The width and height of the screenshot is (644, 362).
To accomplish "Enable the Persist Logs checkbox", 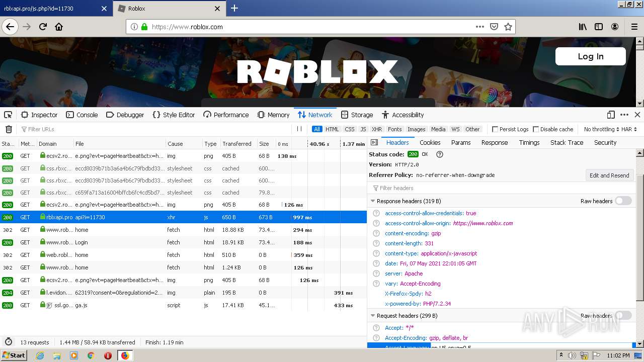I will [x=495, y=129].
